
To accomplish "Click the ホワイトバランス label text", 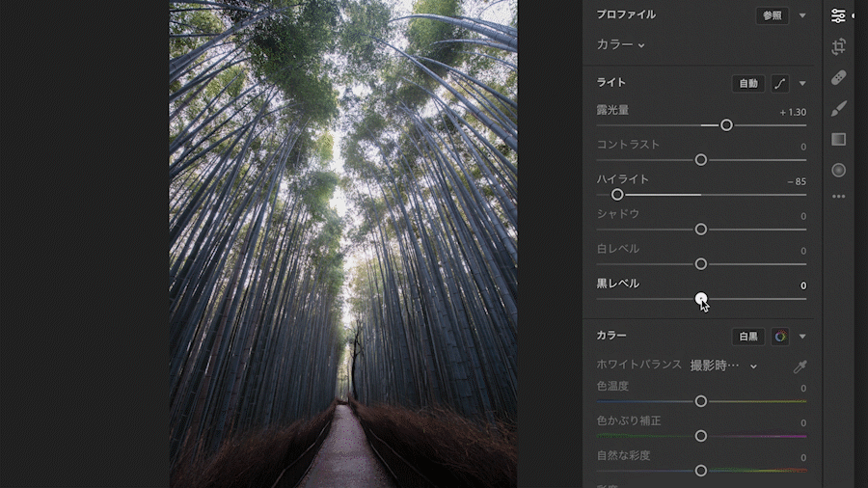I will (x=638, y=365).
